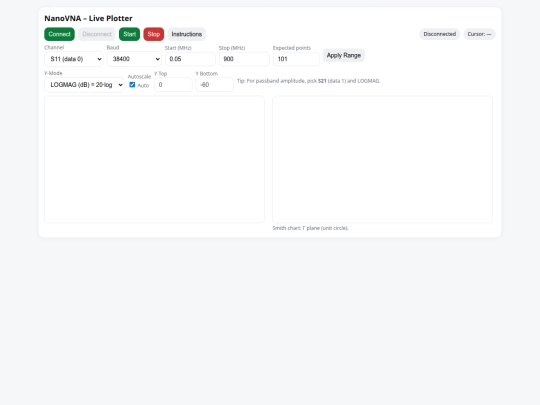The height and width of the screenshot is (405, 540).
Task: Click the Start (MHz) input field
Action: tap(190, 59)
